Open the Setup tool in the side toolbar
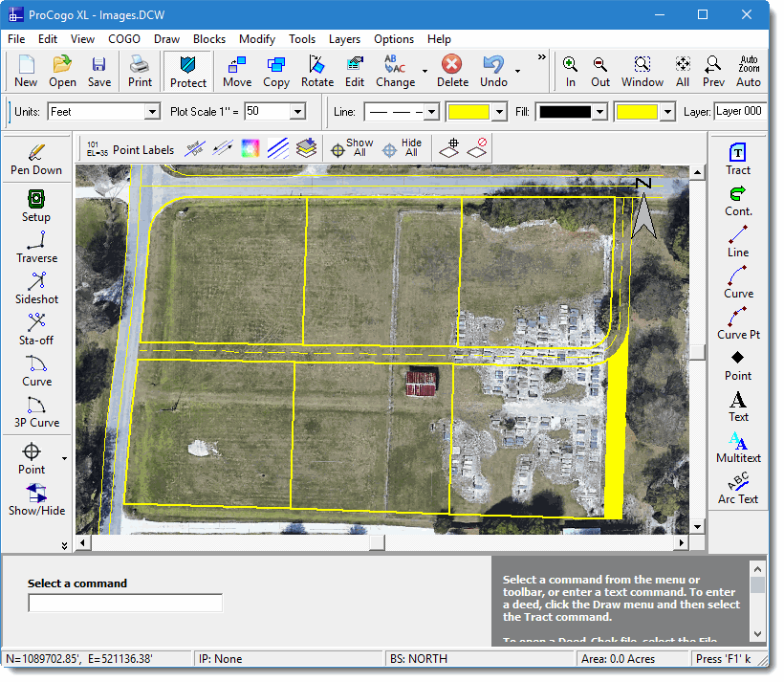 pos(36,206)
